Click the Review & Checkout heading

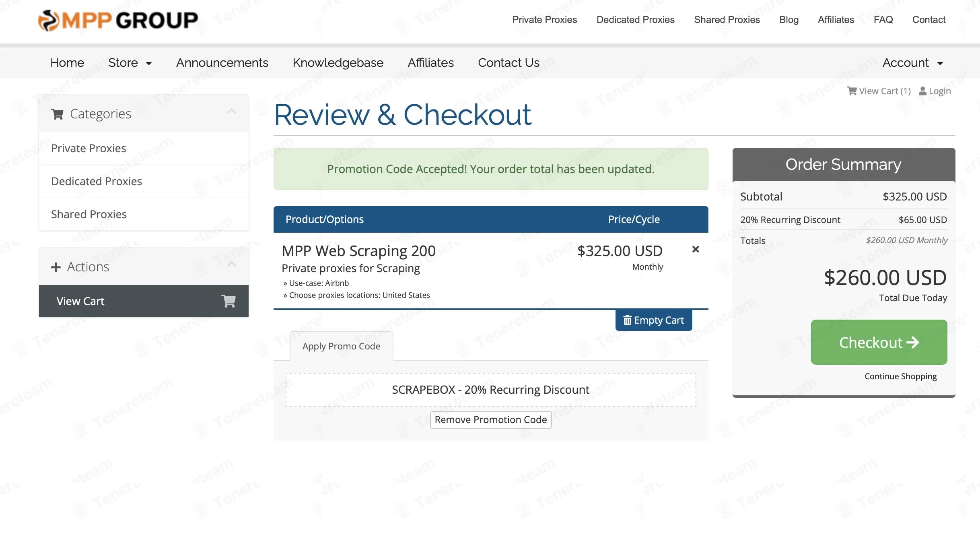click(x=402, y=115)
